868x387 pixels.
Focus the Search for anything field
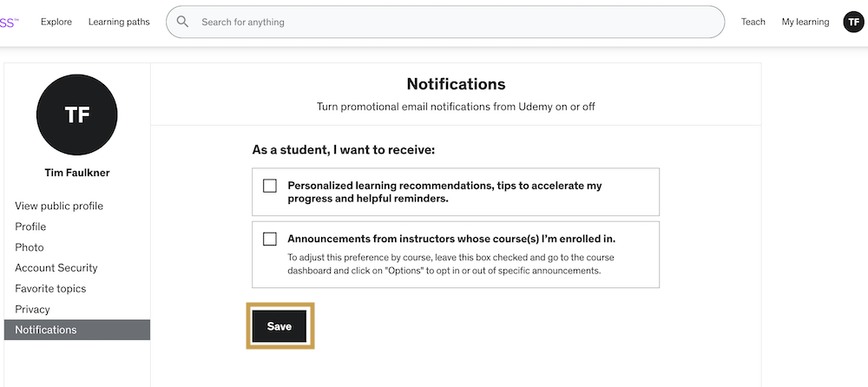tap(451, 22)
